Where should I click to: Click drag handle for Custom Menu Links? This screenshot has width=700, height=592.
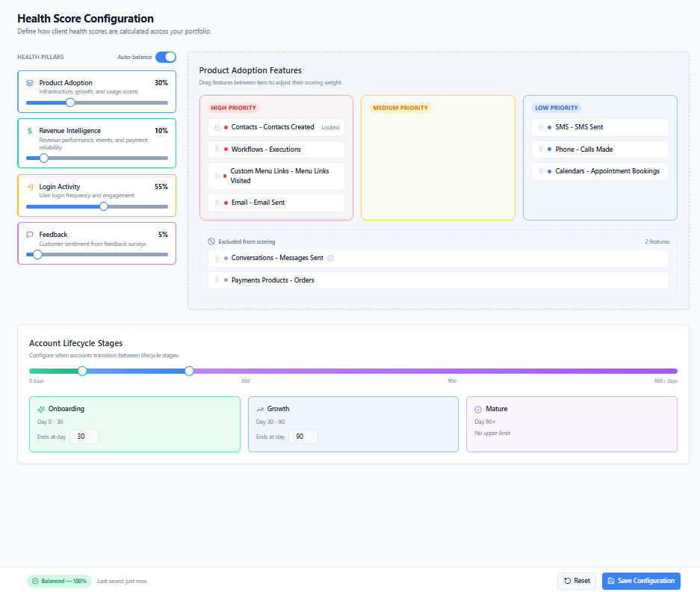(x=217, y=176)
